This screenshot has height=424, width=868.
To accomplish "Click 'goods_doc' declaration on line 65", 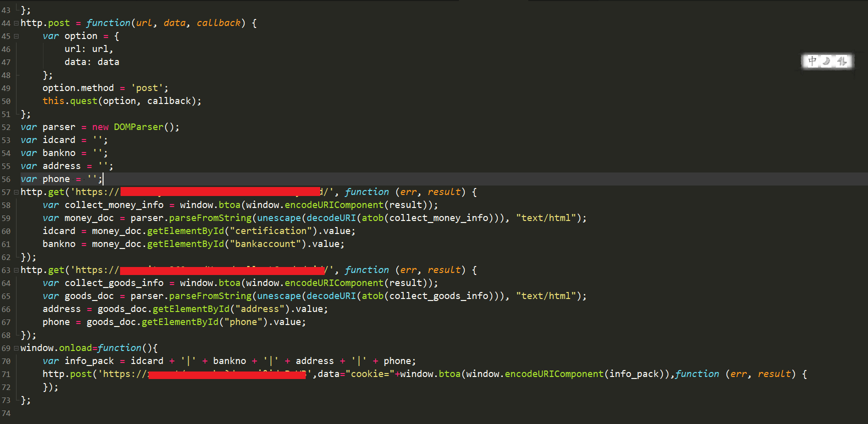I will tap(89, 296).
